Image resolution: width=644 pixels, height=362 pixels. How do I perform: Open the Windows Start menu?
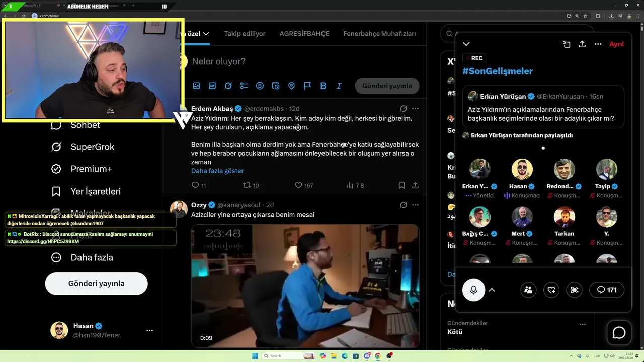[x=255, y=356]
